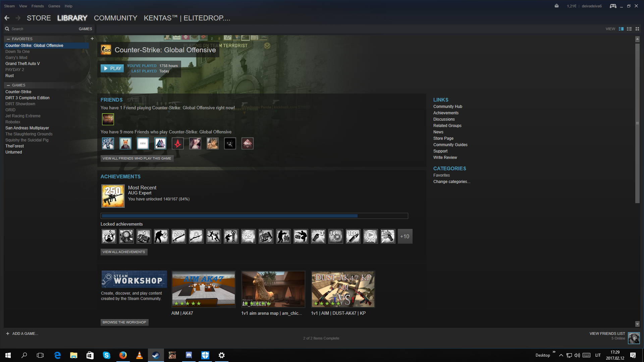Viewport: 644px width, 362px height.
Task: Open the KENTAS profile tab
Action: tap(187, 18)
